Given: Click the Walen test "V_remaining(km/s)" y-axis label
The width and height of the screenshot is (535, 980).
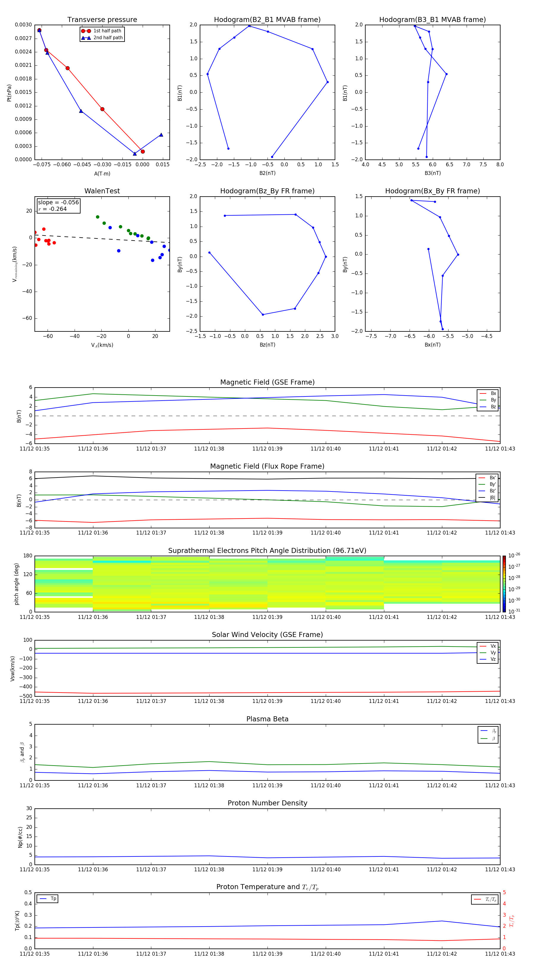Looking at the screenshot, I should [15, 264].
